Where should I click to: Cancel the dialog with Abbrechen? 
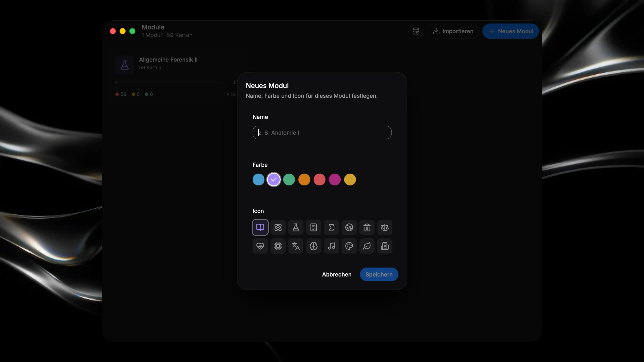click(336, 274)
